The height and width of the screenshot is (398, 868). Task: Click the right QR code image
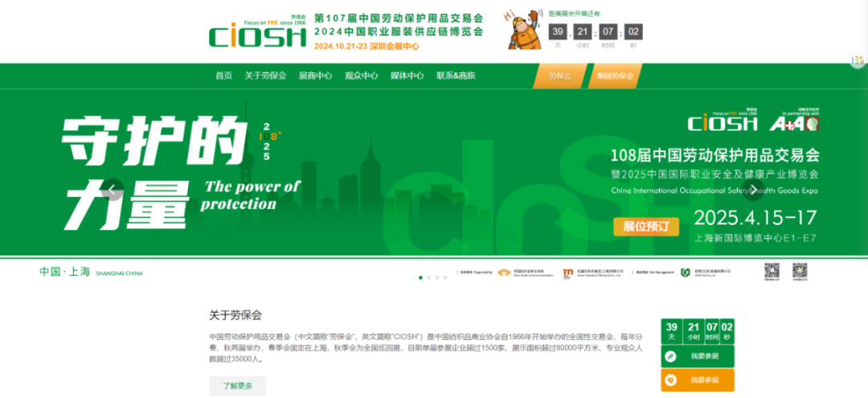(x=800, y=272)
